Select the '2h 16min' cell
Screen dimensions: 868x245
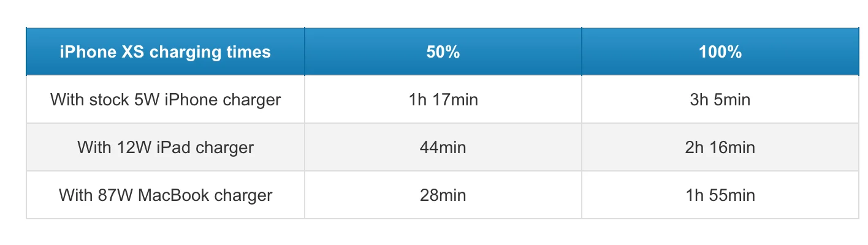click(720, 147)
